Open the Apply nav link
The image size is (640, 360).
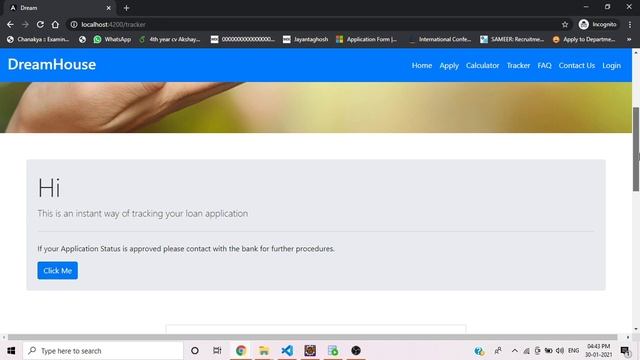pyautogui.click(x=449, y=65)
